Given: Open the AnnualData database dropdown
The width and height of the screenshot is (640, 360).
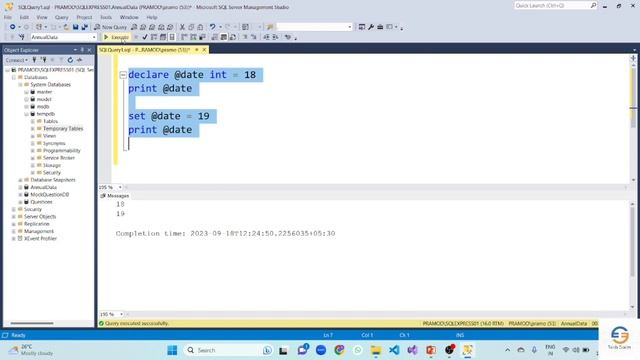Looking at the screenshot, I should (94, 37).
